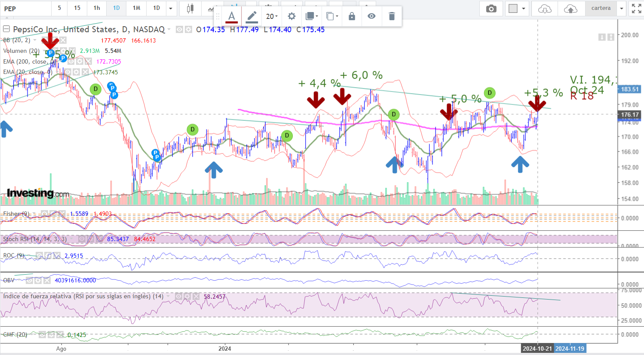
Task: Remove the OBV indicator
Action: (46, 280)
